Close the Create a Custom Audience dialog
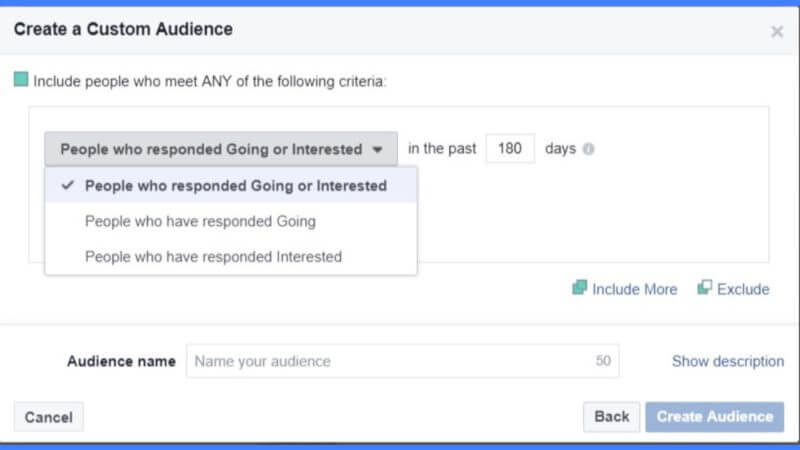 777,32
